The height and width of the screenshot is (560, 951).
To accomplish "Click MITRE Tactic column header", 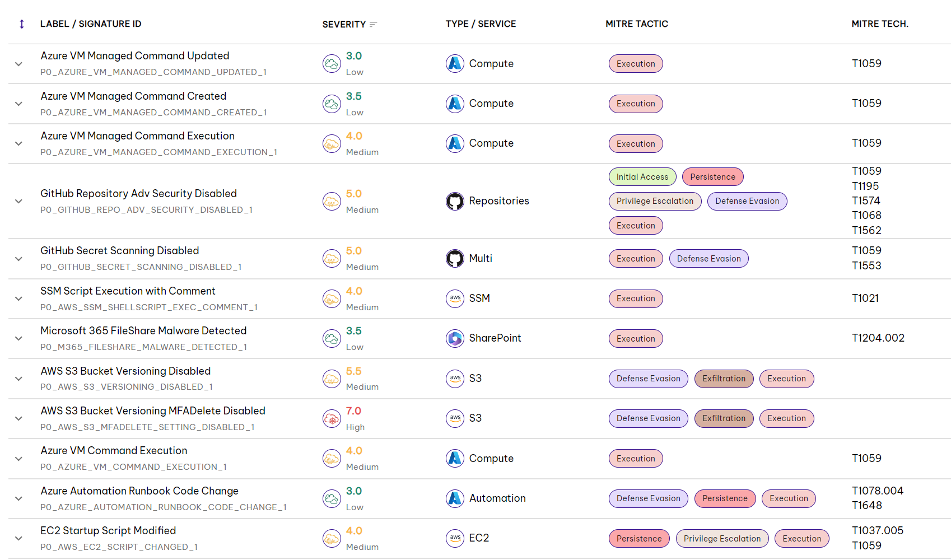I will 637,24.
